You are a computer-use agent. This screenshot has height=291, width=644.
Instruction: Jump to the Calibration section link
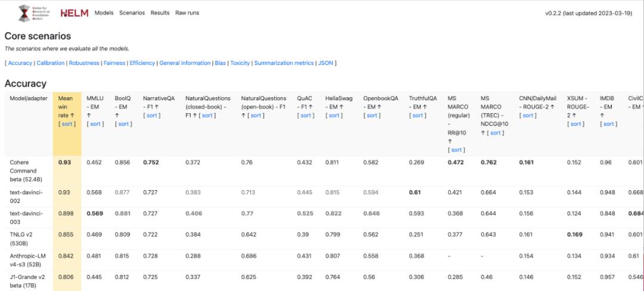(51, 63)
